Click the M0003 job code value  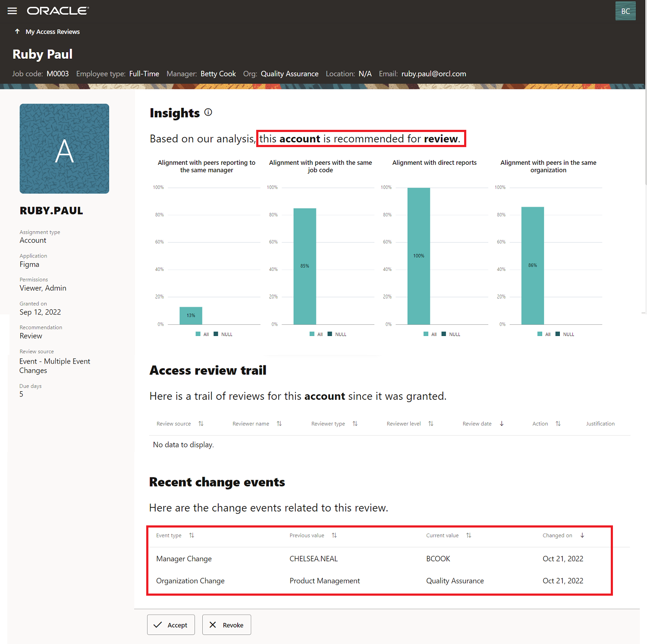click(x=58, y=74)
